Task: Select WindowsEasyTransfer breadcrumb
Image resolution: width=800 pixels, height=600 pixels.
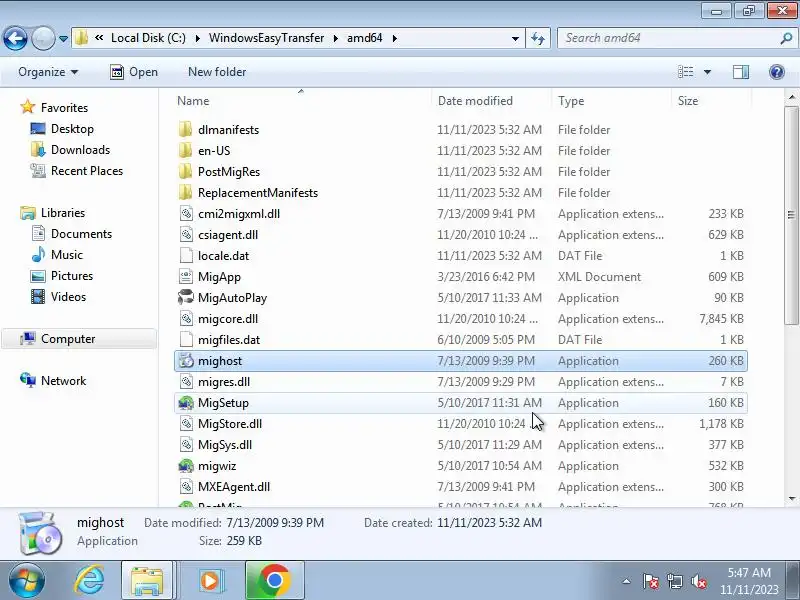Action: pyautogui.click(x=266, y=38)
